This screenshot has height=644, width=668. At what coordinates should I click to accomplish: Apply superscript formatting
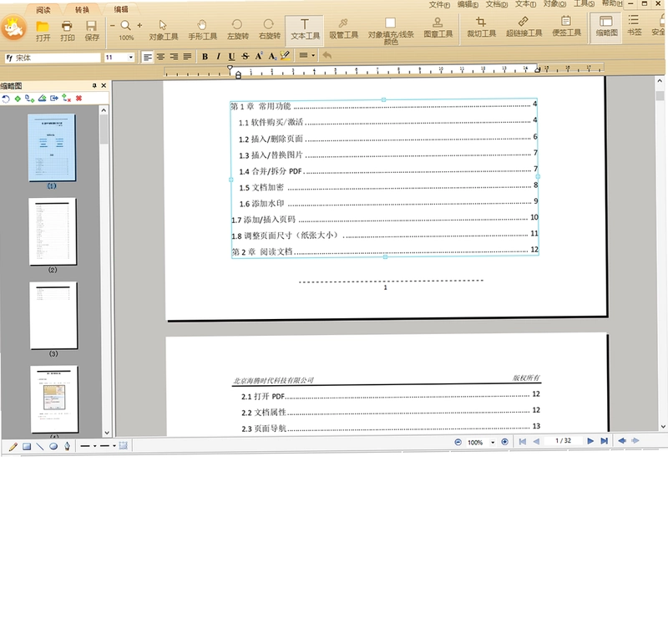(x=259, y=56)
